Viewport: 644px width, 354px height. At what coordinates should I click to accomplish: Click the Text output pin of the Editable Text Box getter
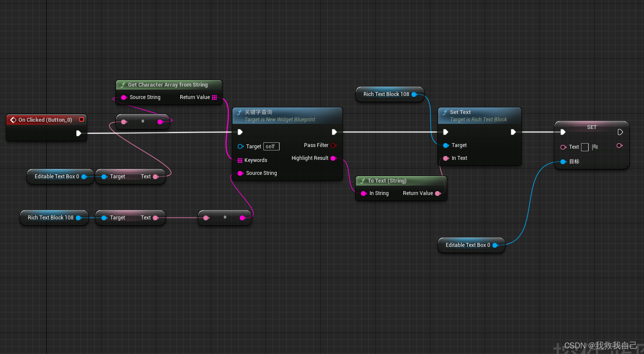156,177
